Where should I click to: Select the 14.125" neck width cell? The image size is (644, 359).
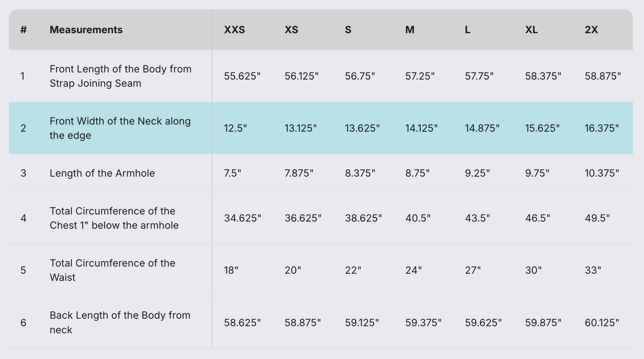coord(421,128)
